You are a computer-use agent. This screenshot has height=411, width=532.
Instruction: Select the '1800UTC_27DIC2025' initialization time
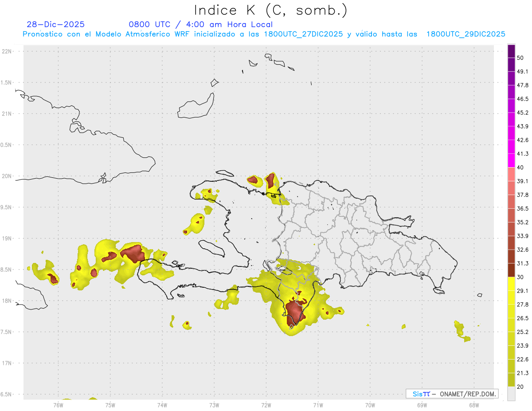pos(303,34)
